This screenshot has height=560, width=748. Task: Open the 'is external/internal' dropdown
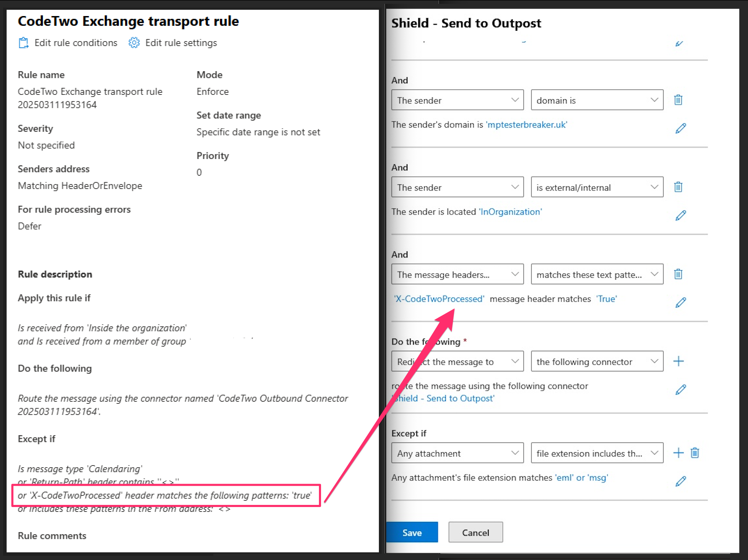click(x=597, y=187)
